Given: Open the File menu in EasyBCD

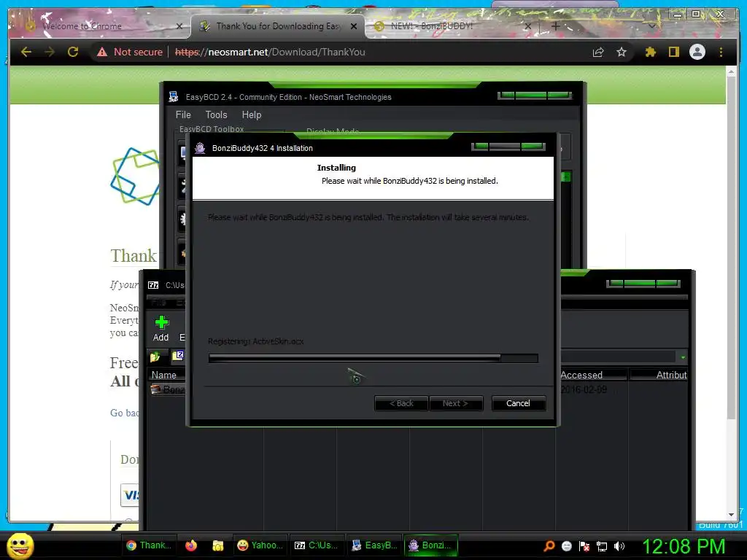Looking at the screenshot, I should point(183,114).
